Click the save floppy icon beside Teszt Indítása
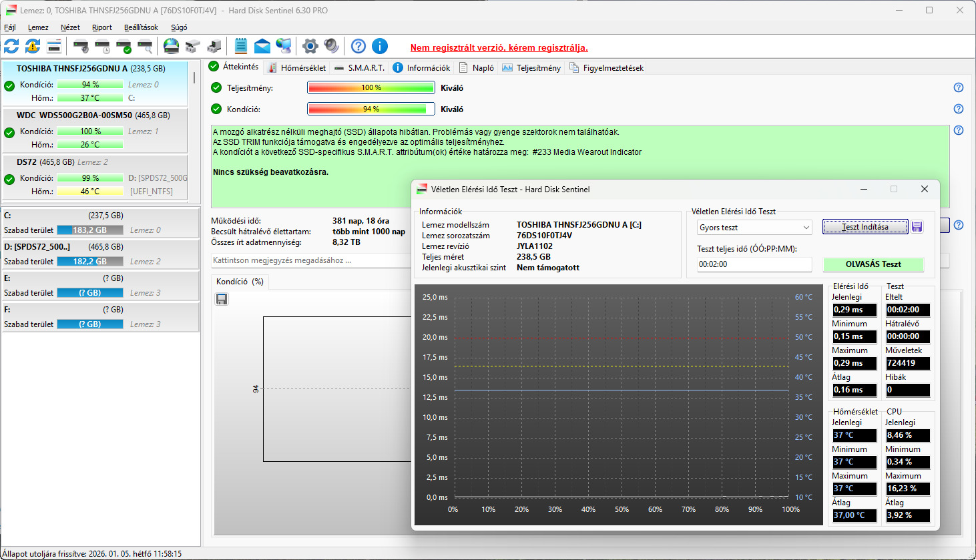 coord(917,227)
